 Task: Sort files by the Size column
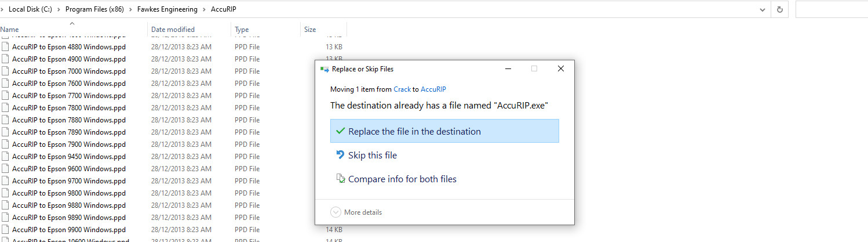tap(310, 30)
